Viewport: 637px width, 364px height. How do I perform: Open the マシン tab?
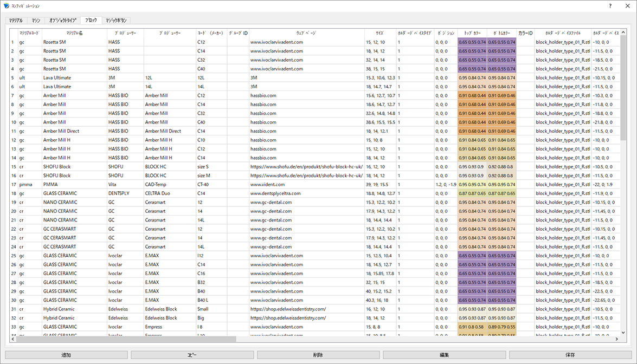[36, 20]
